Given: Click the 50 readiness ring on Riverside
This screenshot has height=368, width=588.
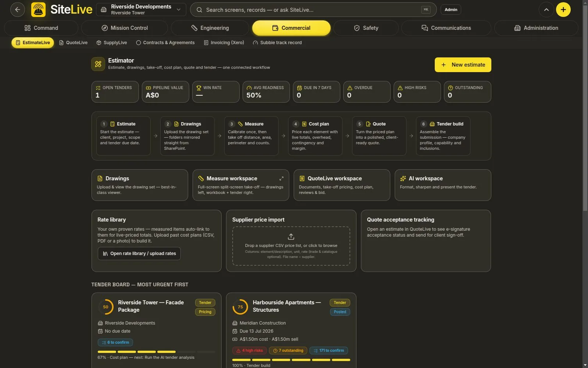Looking at the screenshot, I should point(105,307).
